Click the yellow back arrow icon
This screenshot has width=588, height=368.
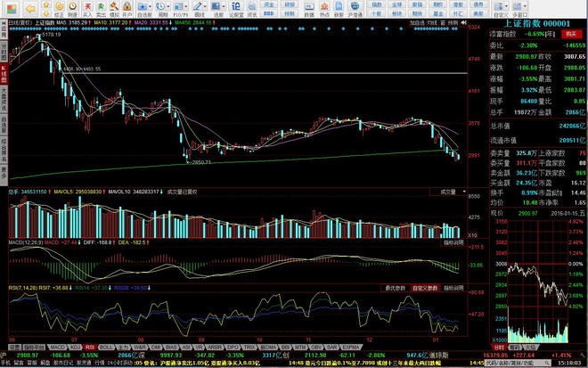click(30, 9)
